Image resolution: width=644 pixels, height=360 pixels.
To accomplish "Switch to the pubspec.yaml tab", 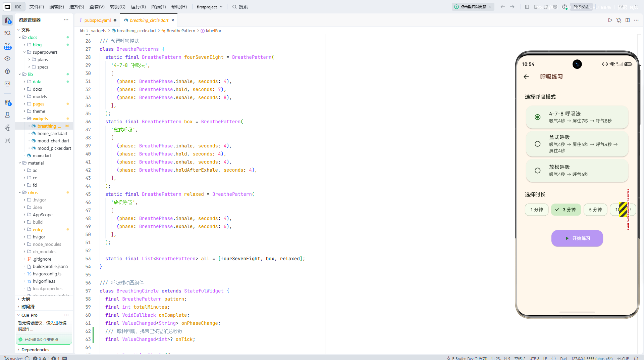I will (x=98, y=20).
